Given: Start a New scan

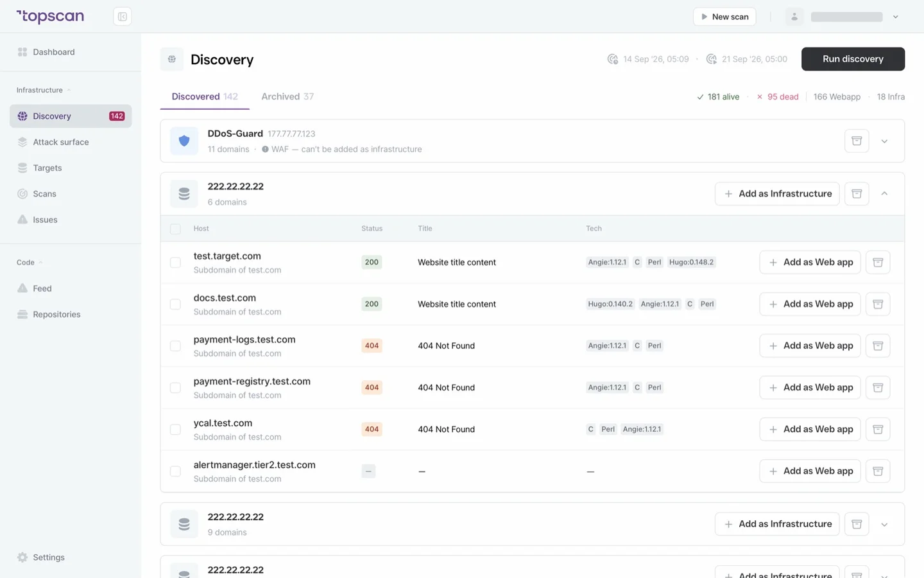Looking at the screenshot, I should coord(724,17).
